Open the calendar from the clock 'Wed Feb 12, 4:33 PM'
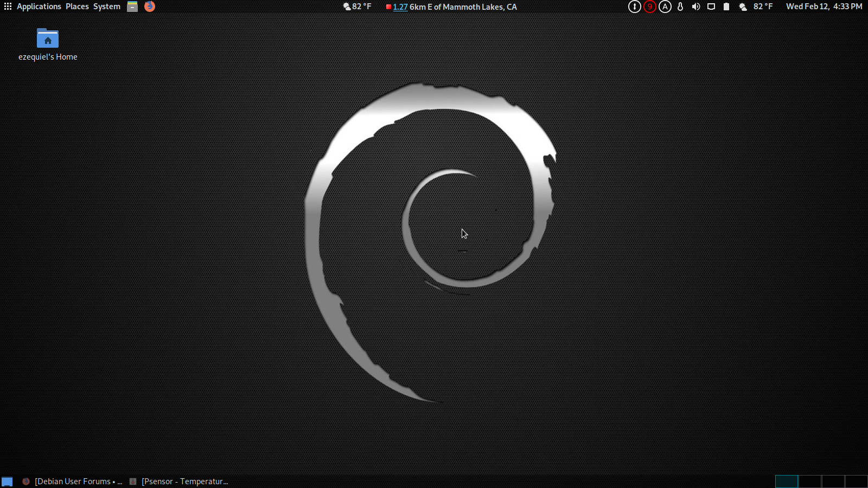Image resolution: width=868 pixels, height=488 pixels. [x=824, y=7]
